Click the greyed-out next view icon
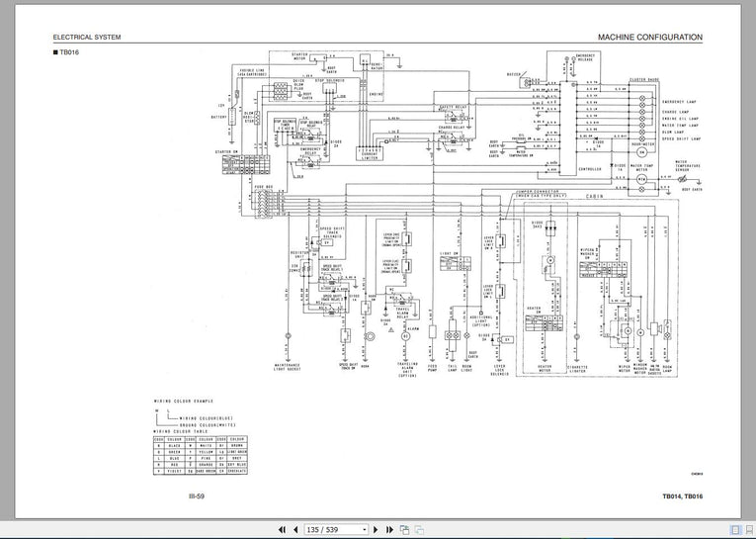 (x=417, y=529)
